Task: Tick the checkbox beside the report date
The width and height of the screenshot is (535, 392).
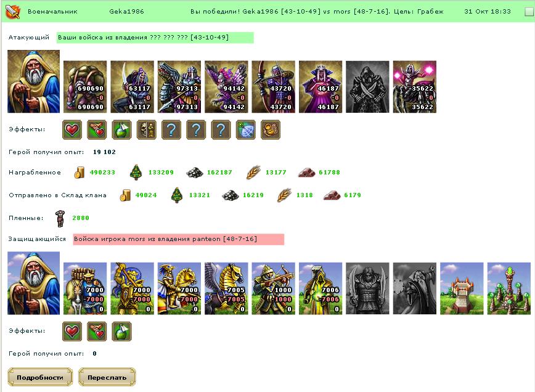Action: coord(529,12)
